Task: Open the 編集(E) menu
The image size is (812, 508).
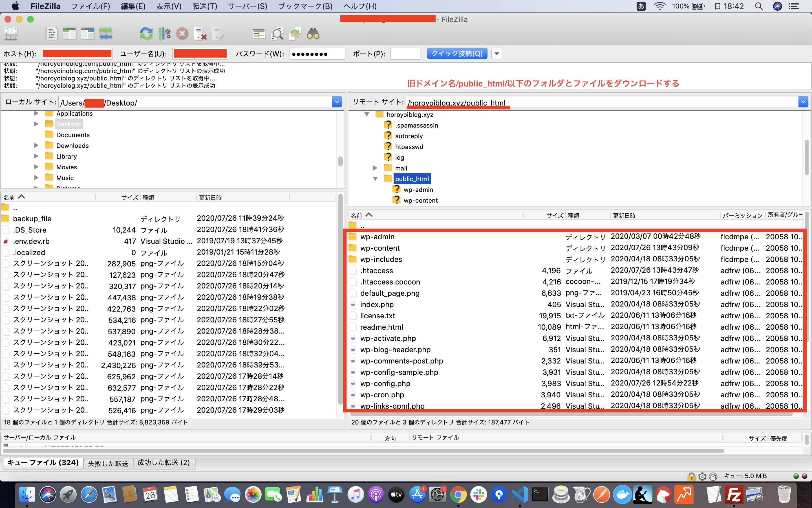Action: 133,6
